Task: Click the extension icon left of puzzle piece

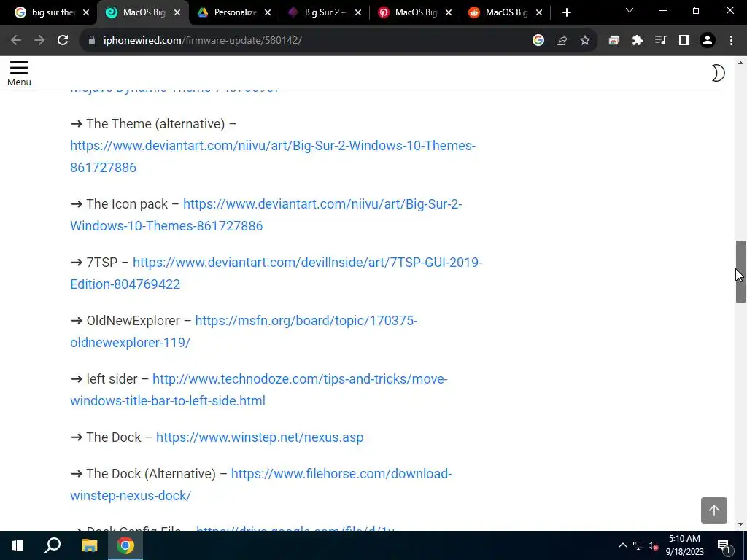Action: 614,41
